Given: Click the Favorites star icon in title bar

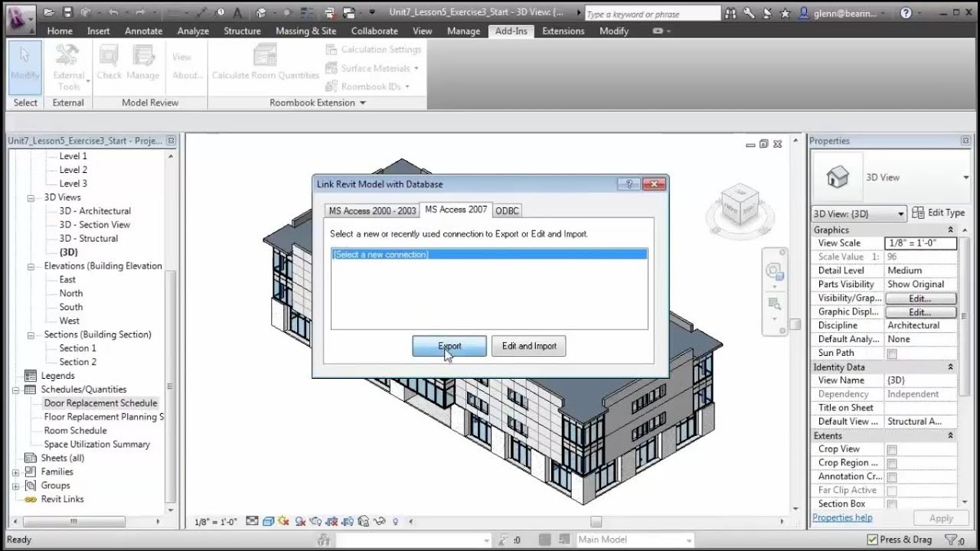Looking at the screenshot, I should [785, 13].
